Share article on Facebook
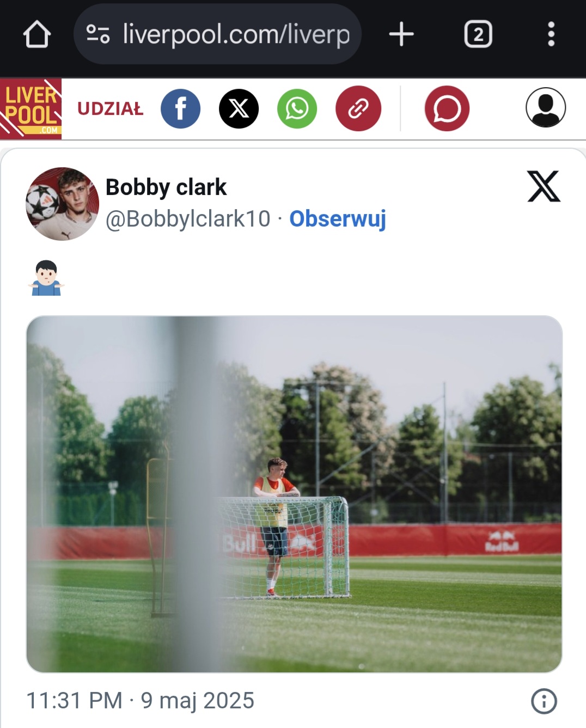The width and height of the screenshot is (586, 728). [180, 109]
